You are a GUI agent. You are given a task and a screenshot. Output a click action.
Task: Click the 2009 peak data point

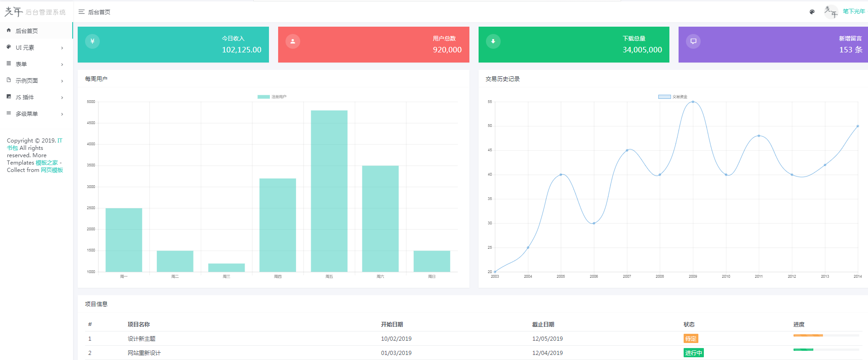point(693,102)
